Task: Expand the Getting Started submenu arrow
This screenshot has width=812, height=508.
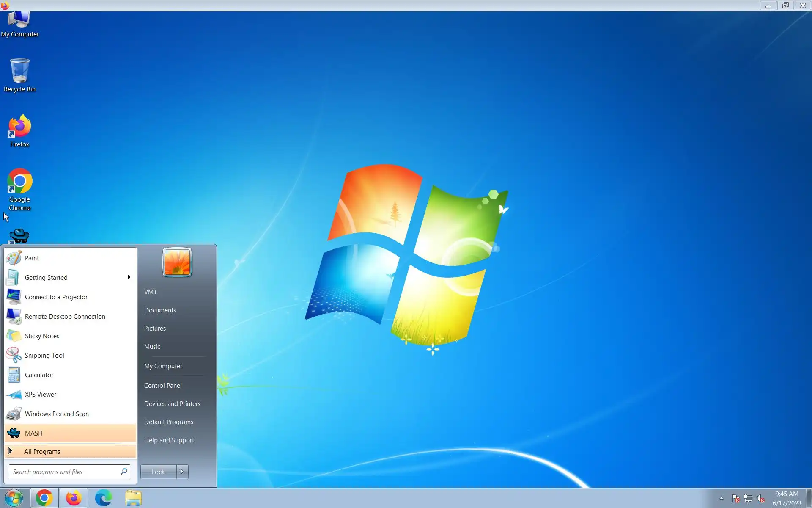Action: click(129, 277)
